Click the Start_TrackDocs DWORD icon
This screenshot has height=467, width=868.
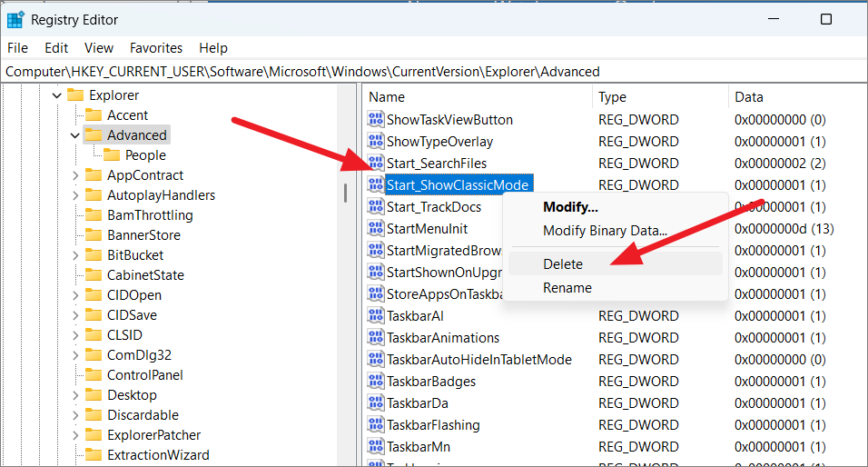(376, 206)
